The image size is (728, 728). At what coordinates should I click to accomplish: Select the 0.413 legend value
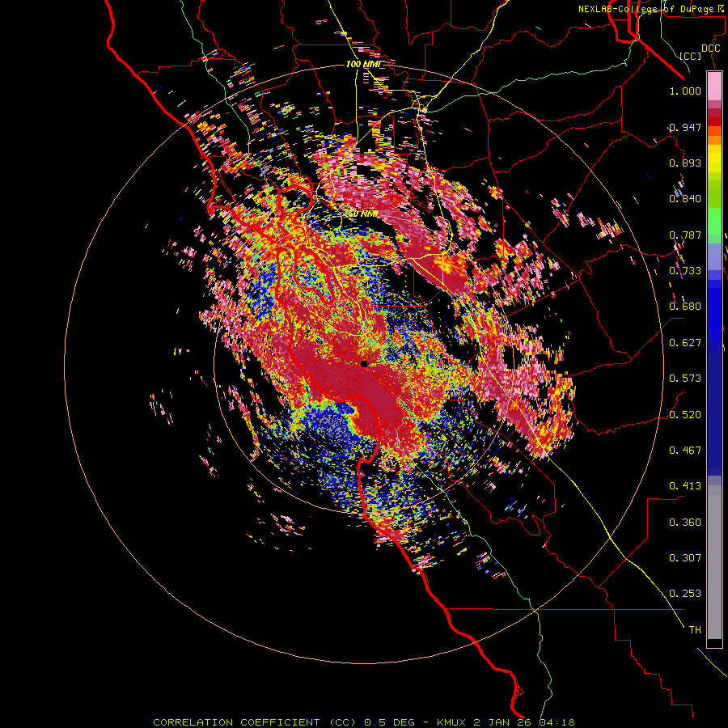click(x=685, y=486)
